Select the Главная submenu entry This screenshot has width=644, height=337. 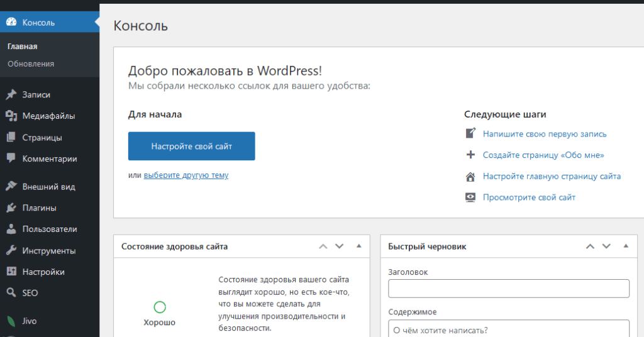coord(23,47)
